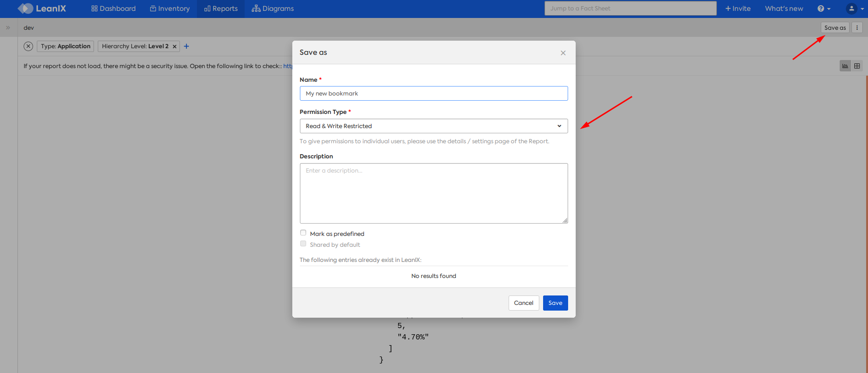868x373 pixels.
Task: Click the Hierarchy Level: Level 2 filter label
Action: tap(135, 46)
